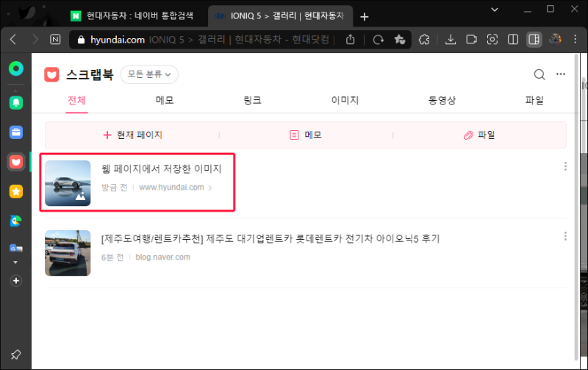This screenshot has width=588, height=370.
Task: Add bookmark with star icon in address bar
Action: 399,39
